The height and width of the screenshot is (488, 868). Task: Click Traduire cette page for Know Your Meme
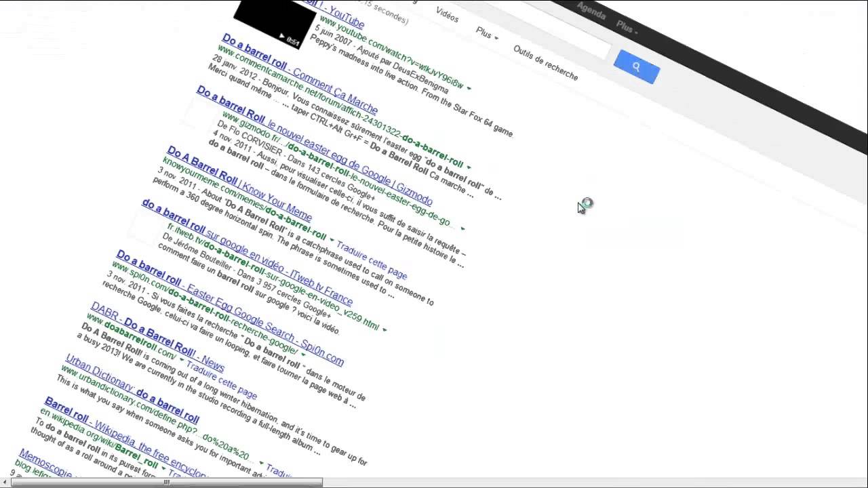click(x=372, y=260)
